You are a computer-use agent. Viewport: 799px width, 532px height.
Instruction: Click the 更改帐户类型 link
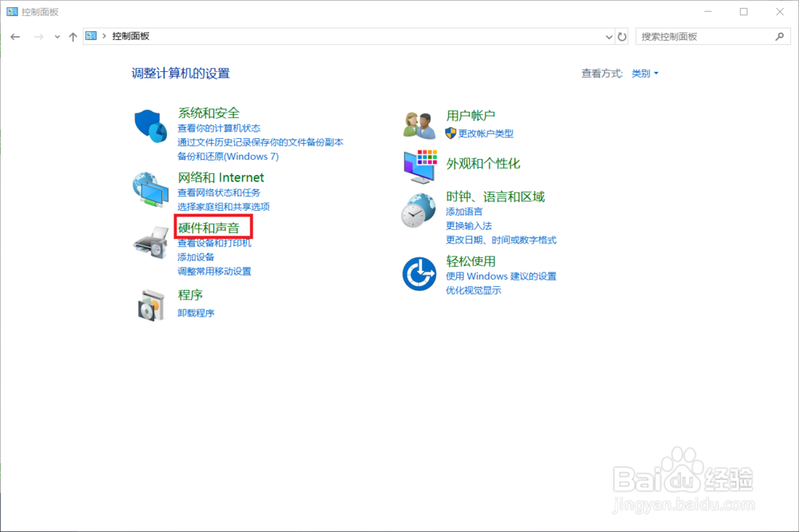(x=486, y=133)
